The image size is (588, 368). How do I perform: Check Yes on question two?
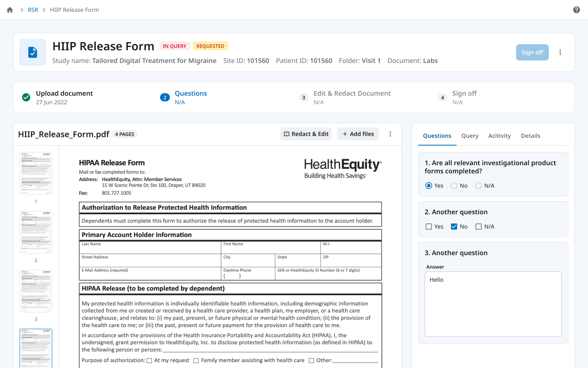pyautogui.click(x=429, y=226)
